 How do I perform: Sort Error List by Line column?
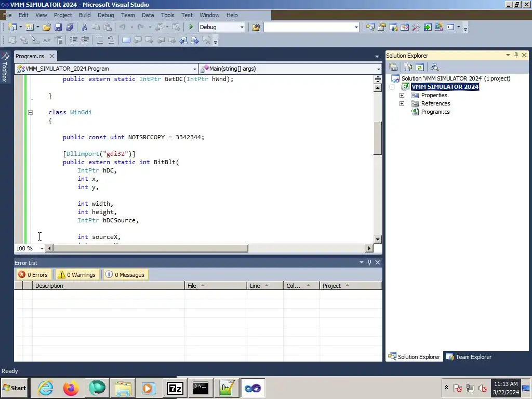click(x=265, y=286)
